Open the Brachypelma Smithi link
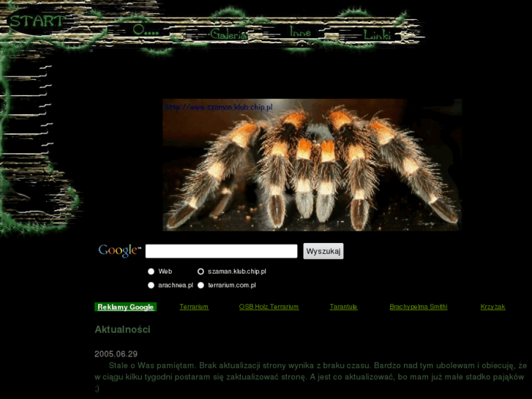This screenshot has width=532, height=399. (419, 307)
